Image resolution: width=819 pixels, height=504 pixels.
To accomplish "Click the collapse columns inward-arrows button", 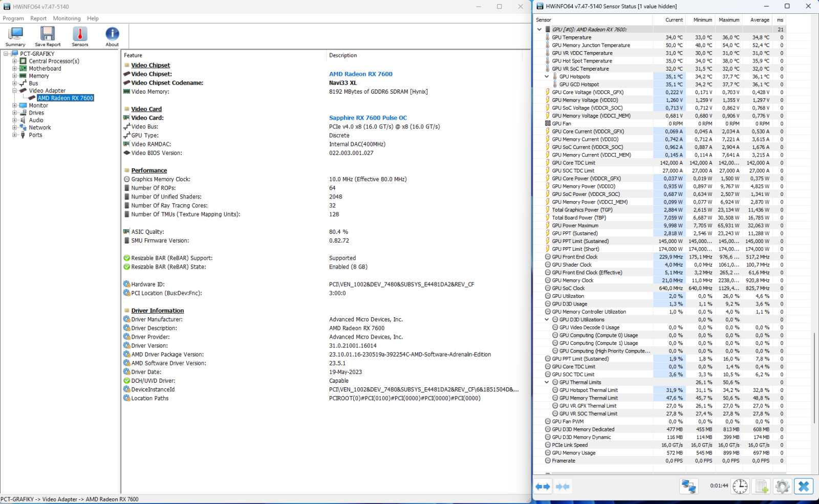I will 563,487.
